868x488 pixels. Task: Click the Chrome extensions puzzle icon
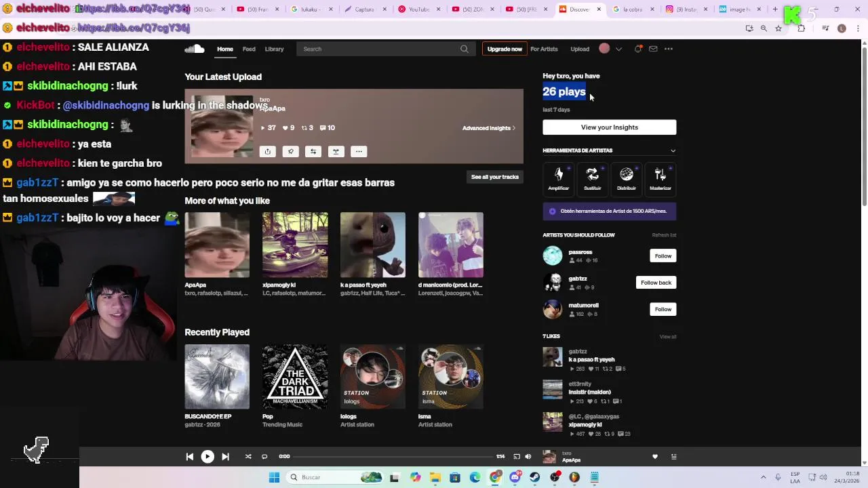[x=802, y=28]
